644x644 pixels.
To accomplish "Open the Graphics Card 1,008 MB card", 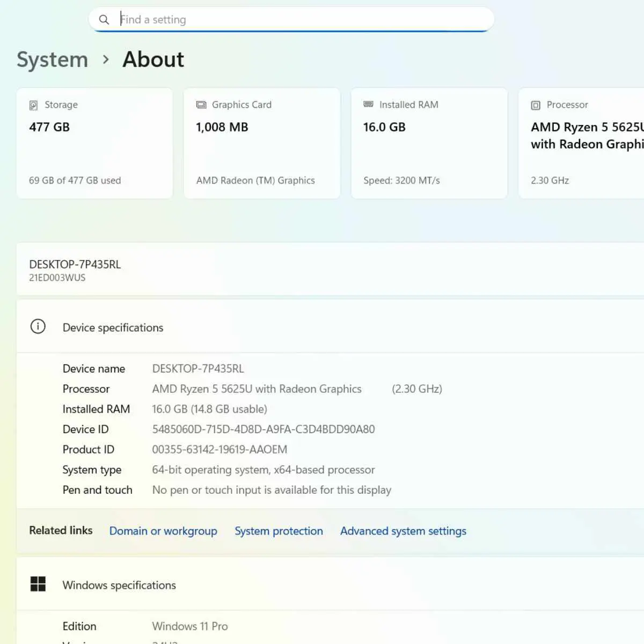I will [262, 143].
